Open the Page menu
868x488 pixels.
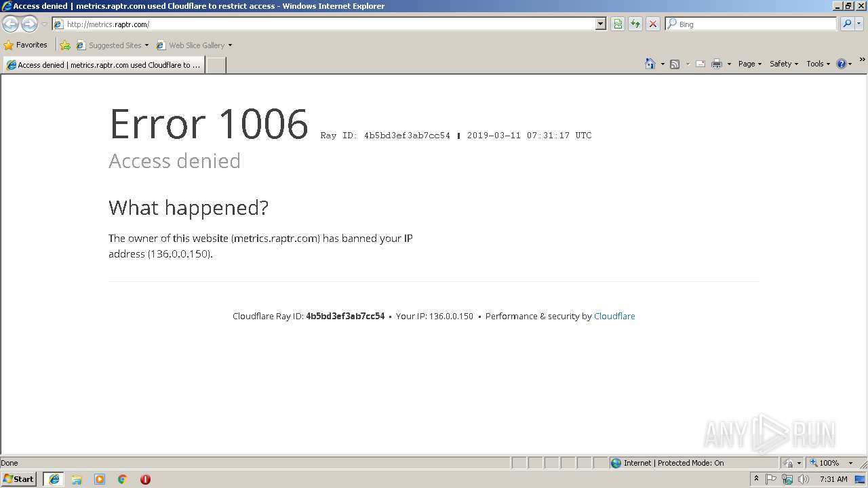click(750, 64)
